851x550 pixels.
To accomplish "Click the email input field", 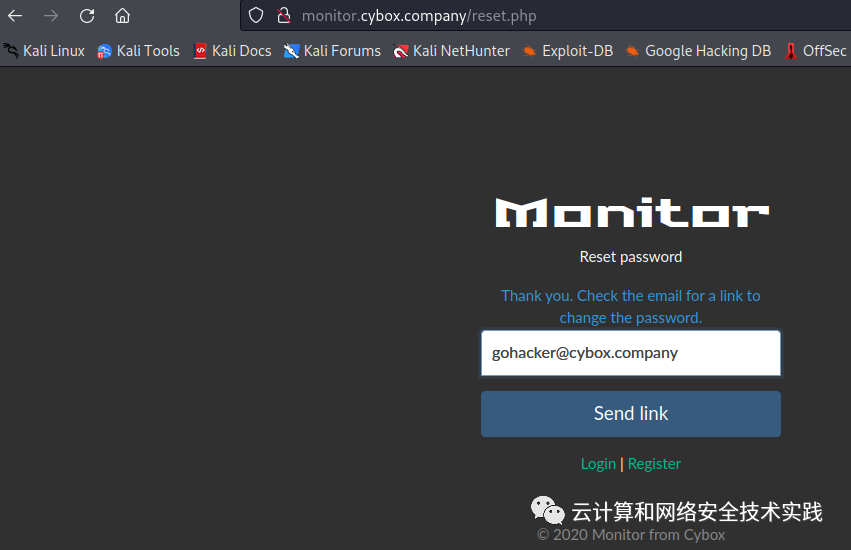I will [631, 353].
